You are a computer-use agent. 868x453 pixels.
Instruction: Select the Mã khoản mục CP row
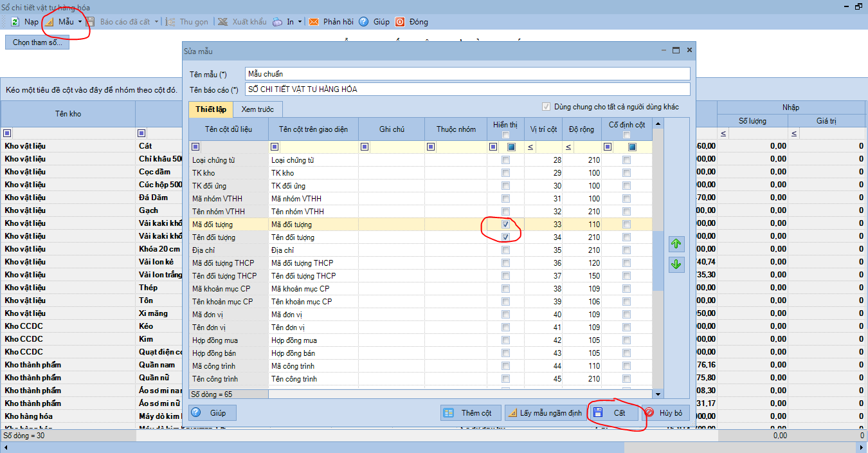(420, 289)
